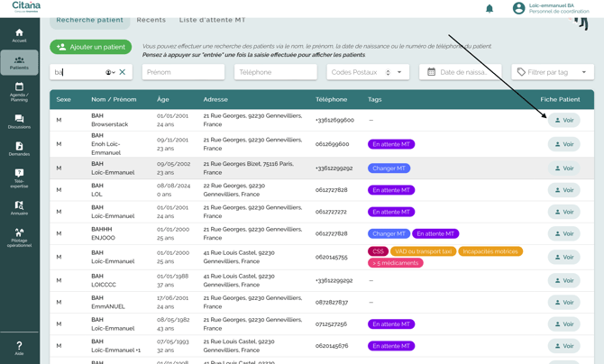Click phone number +33612699600

coord(334,120)
